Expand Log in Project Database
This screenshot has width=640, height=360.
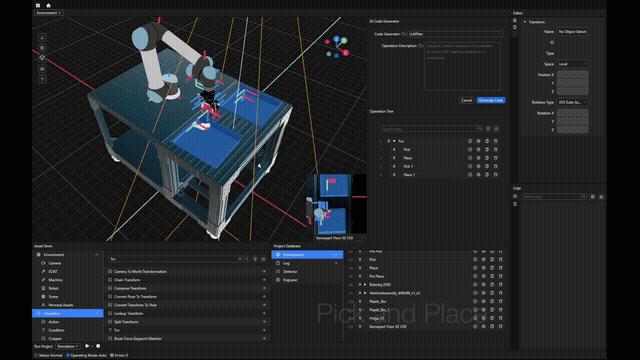(336, 263)
